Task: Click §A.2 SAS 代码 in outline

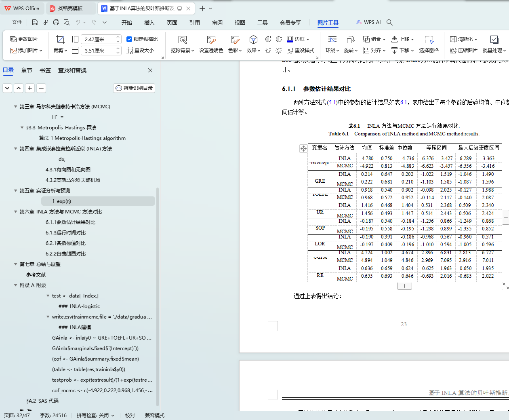Action: (42, 401)
